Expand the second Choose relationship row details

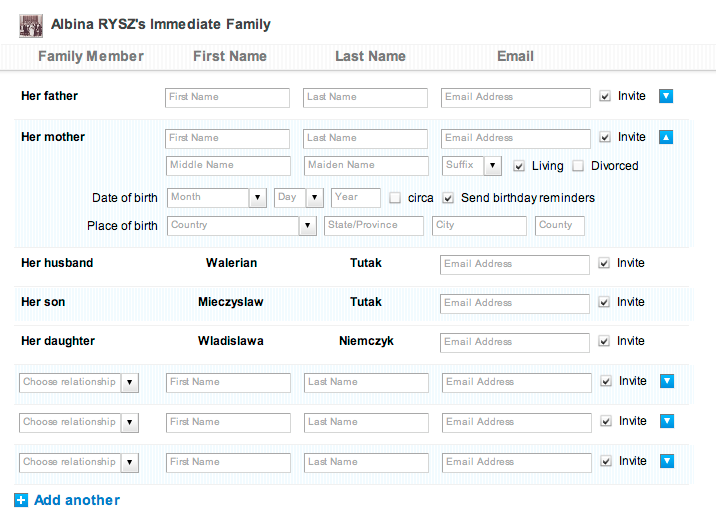tap(667, 421)
